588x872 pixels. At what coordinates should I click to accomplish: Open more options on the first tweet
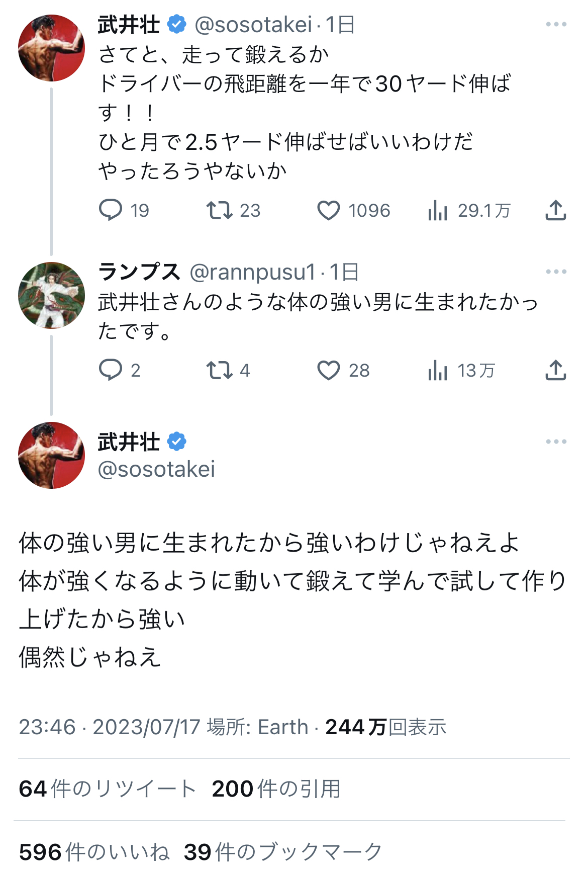pyautogui.click(x=556, y=24)
